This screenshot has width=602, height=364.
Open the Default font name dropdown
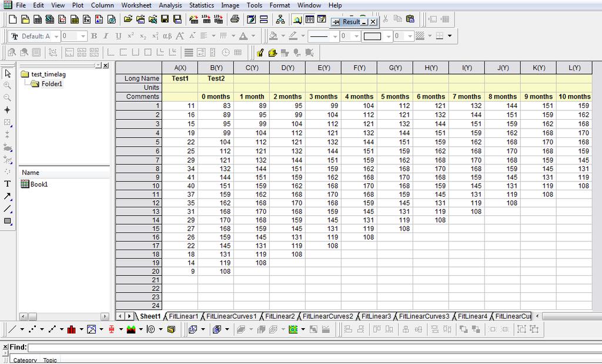click(56, 36)
